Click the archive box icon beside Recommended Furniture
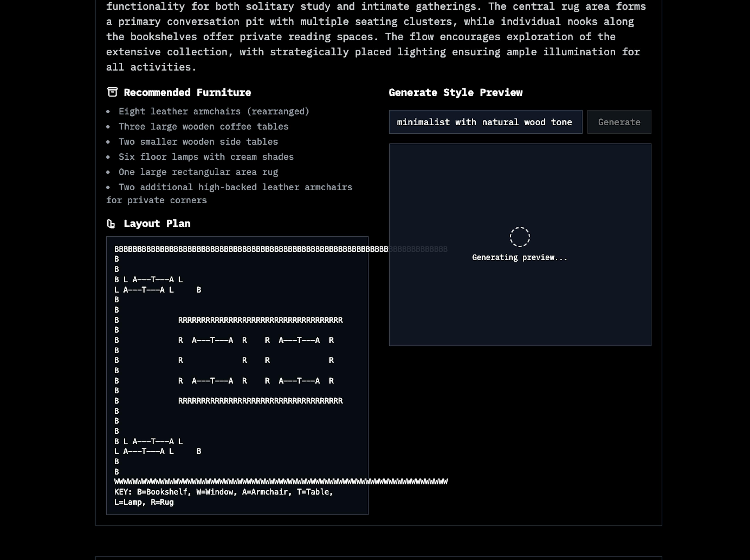 pos(112,92)
